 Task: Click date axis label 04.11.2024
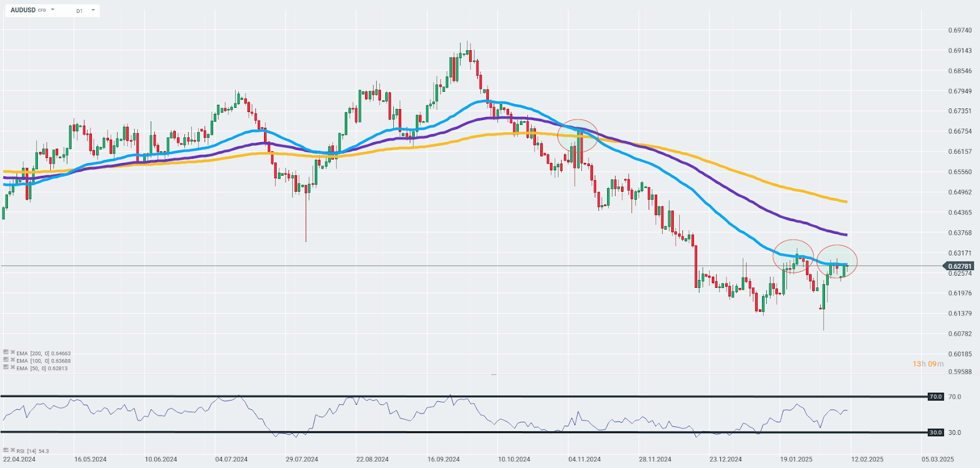tap(584, 459)
